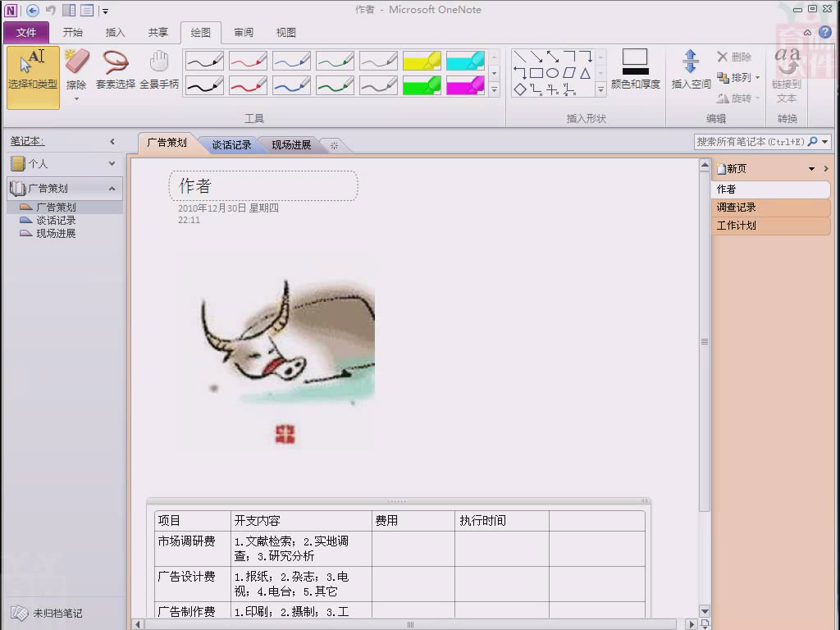
Task: Select 谈话记录 in the notebook tree
Action: [x=57, y=220]
